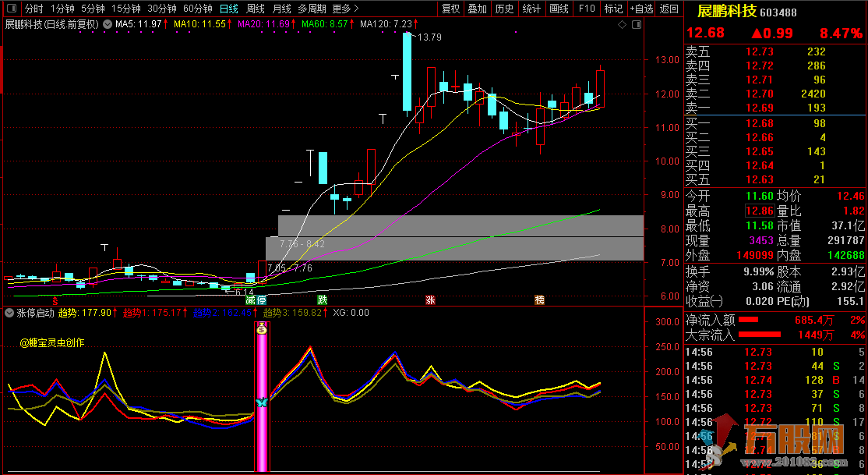Viewport: 868px width, 475px height.
Task: Click the 减 event tag under chart
Action: (251, 300)
